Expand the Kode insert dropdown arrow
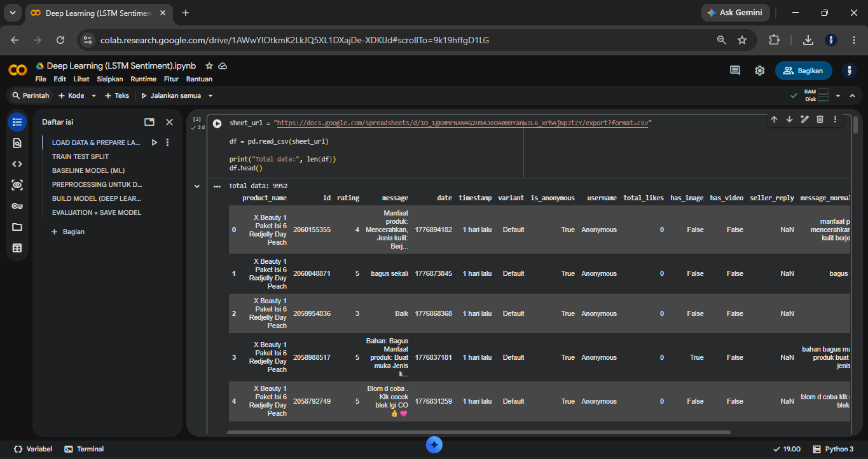868x459 pixels. point(93,96)
